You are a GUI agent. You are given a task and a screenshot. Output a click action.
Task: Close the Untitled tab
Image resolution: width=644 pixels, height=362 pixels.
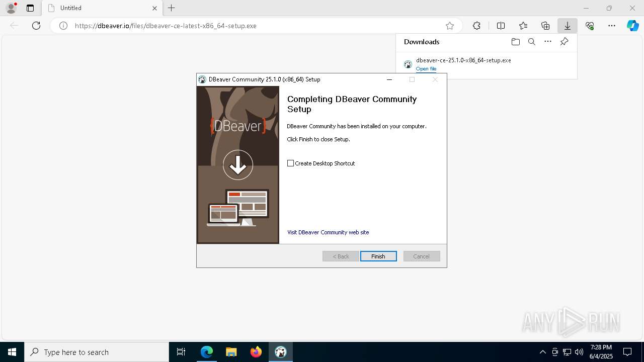point(154,8)
